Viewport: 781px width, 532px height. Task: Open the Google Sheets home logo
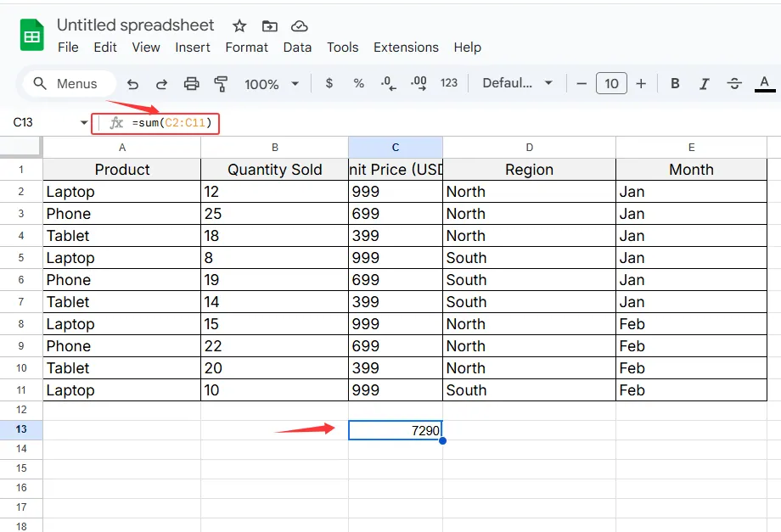(x=32, y=36)
